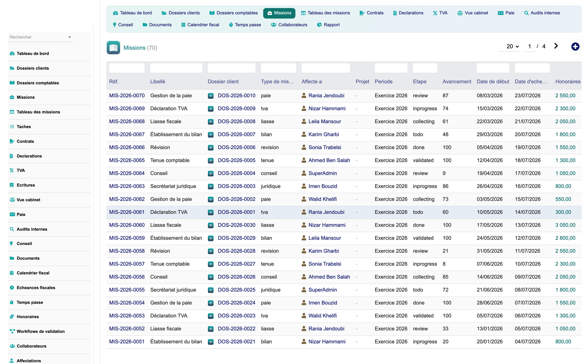Open dossier DOS-2026-0001 link

coord(237,212)
